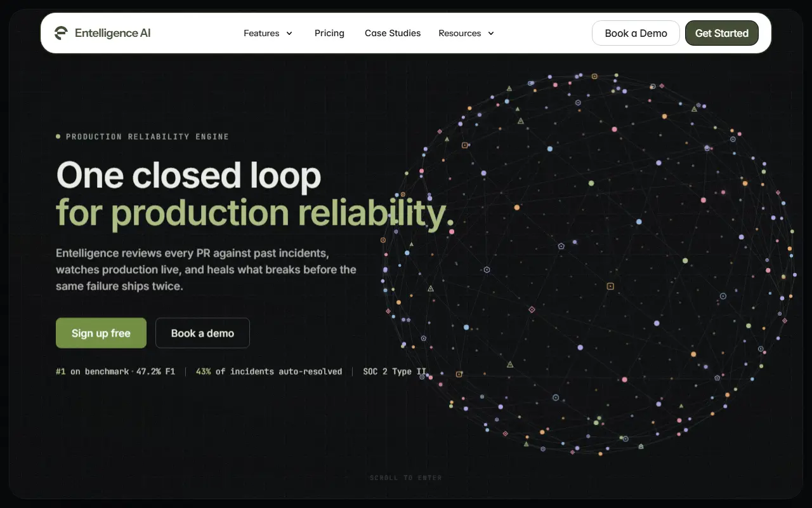The width and height of the screenshot is (812, 508).
Task: Click the pink diamond node in the globe
Action: (x=532, y=309)
